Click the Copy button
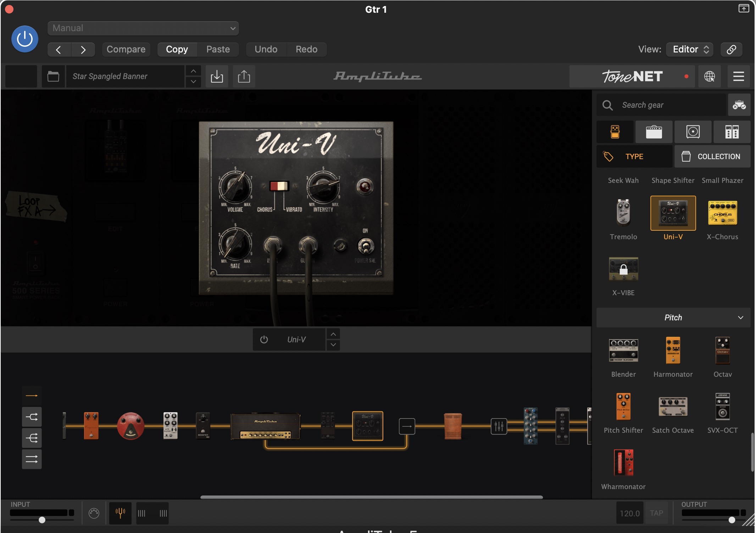Viewport: 756px width, 533px height. pyautogui.click(x=177, y=49)
